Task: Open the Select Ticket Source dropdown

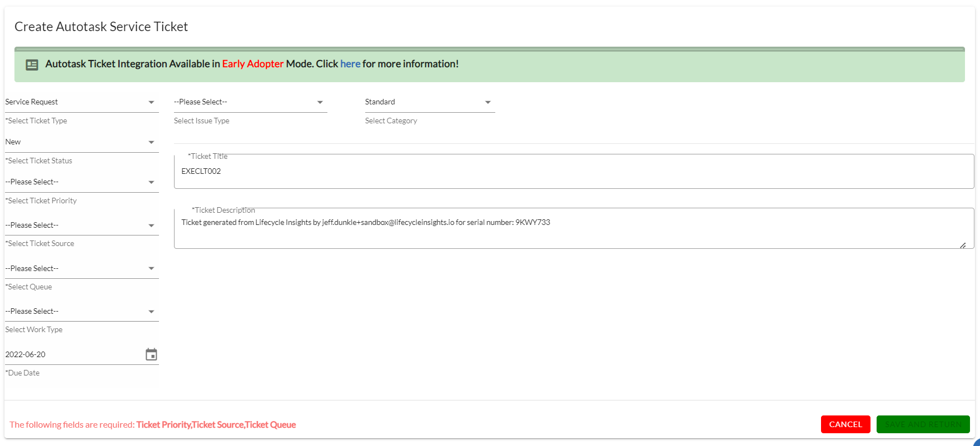Action: pos(82,225)
